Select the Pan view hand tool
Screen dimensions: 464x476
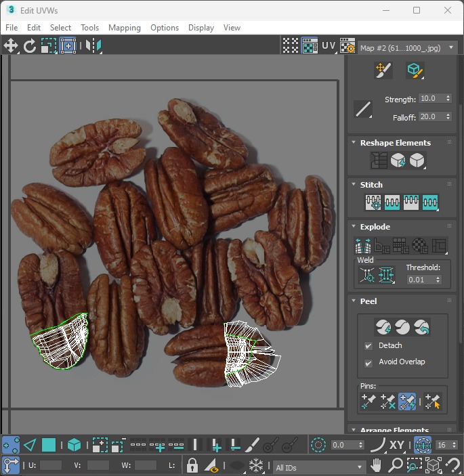(376, 464)
